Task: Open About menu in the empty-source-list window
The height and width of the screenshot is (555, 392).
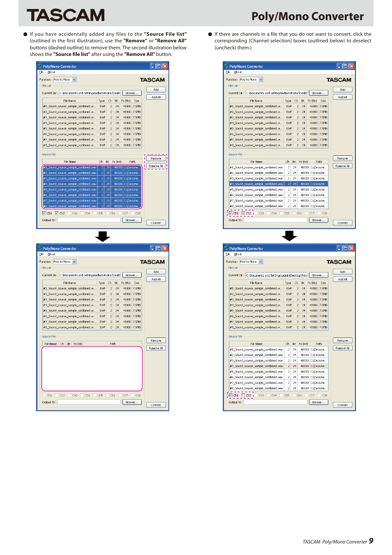Action: pyautogui.click(x=51, y=254)
